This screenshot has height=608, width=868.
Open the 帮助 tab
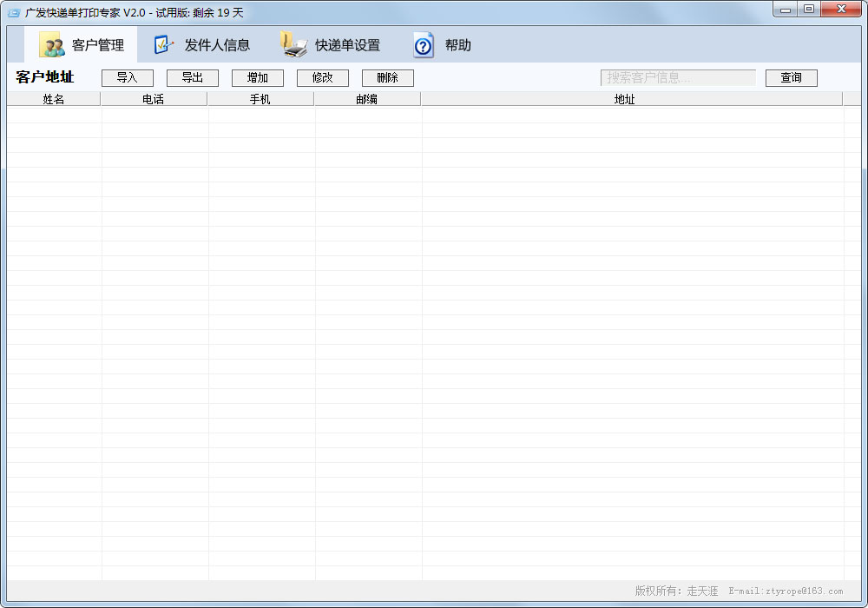(x=443, y=45)
